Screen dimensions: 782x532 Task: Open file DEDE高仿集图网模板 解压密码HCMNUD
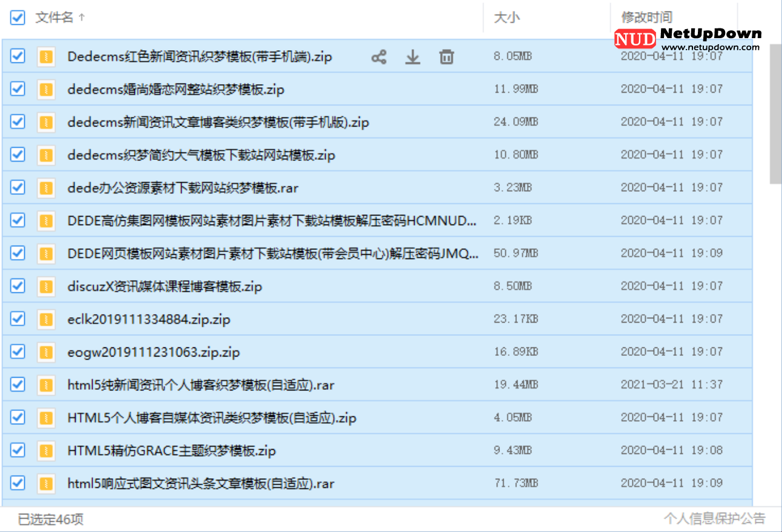(x=272, y=221)
